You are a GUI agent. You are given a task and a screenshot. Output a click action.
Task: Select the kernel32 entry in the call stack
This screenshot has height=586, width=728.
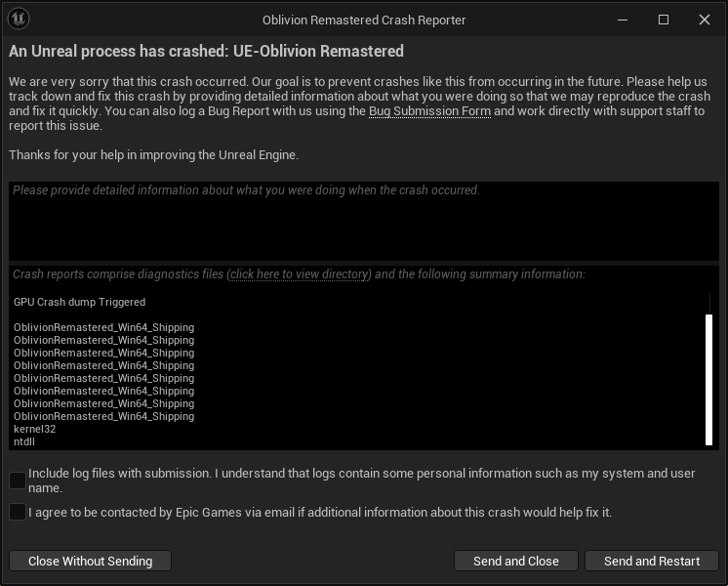pyautogui.click(x=35, y=429)
